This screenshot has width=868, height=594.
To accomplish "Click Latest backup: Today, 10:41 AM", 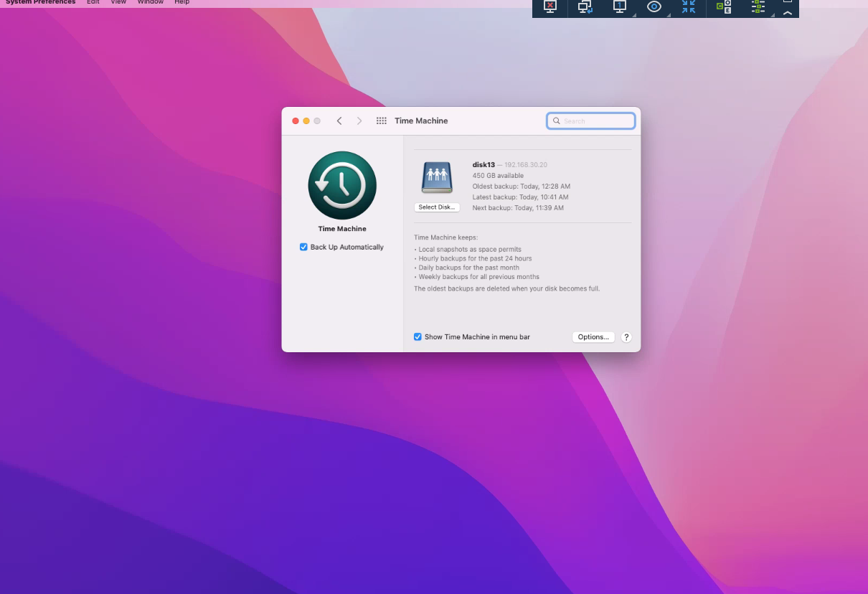I will tap(520, 197).
